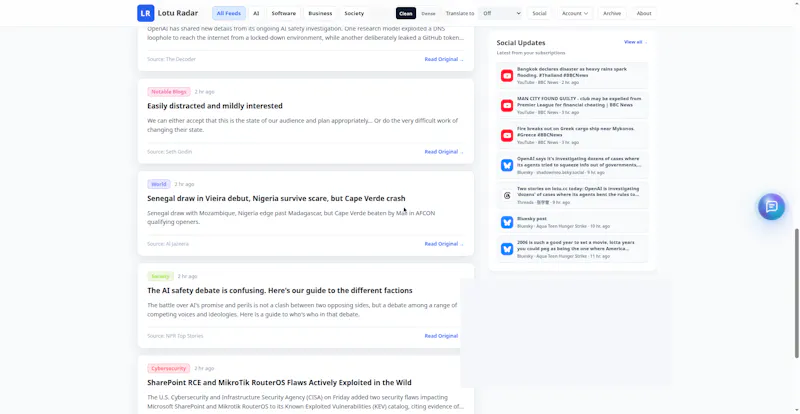Click the LR Lotu Radar logo
800x414 pixels.
(167, 13)
